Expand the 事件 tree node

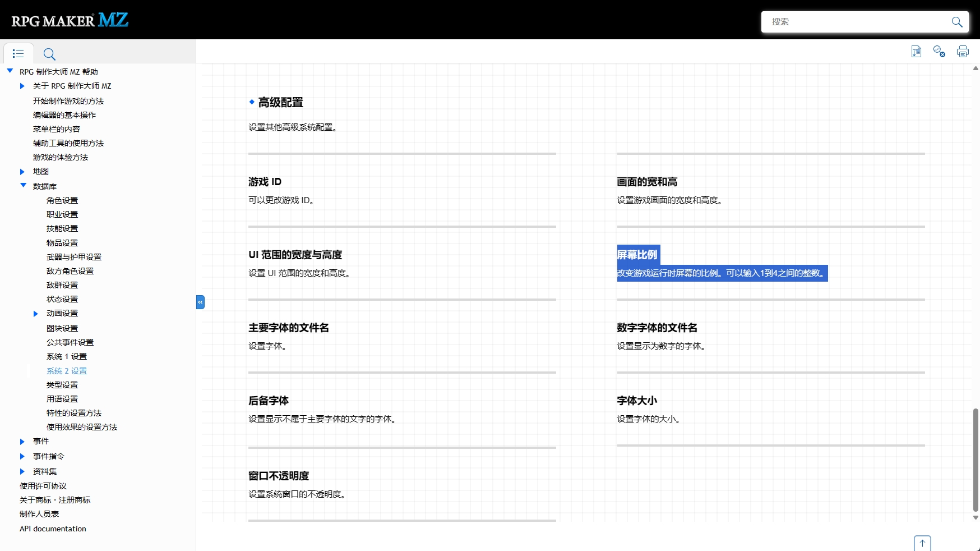point(22,442)
